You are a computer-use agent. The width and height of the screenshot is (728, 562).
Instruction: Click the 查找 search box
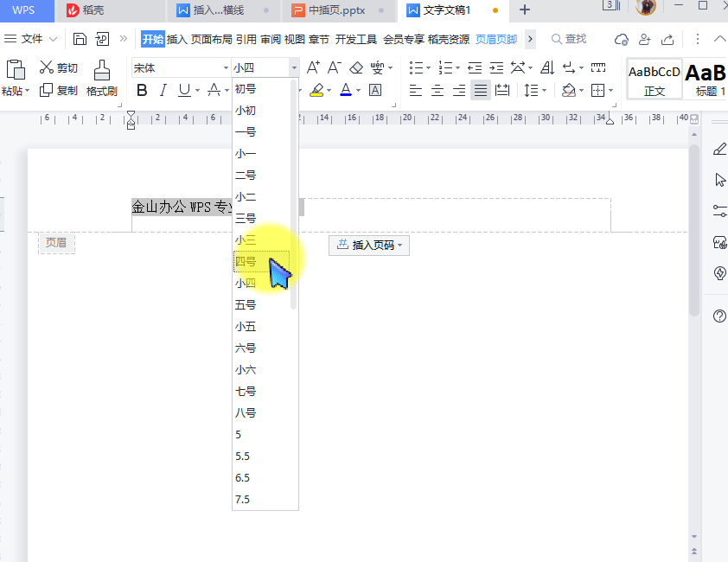tap(569, 39)
